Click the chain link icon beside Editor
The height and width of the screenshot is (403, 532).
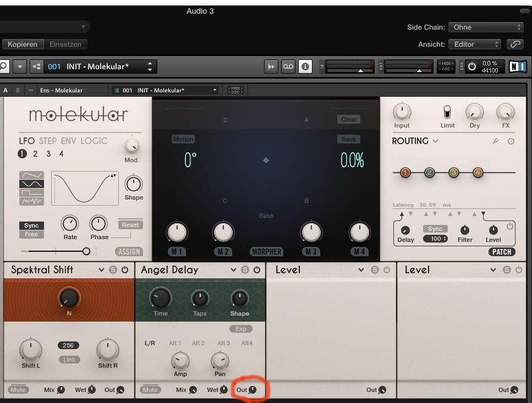tap(515, 44)
